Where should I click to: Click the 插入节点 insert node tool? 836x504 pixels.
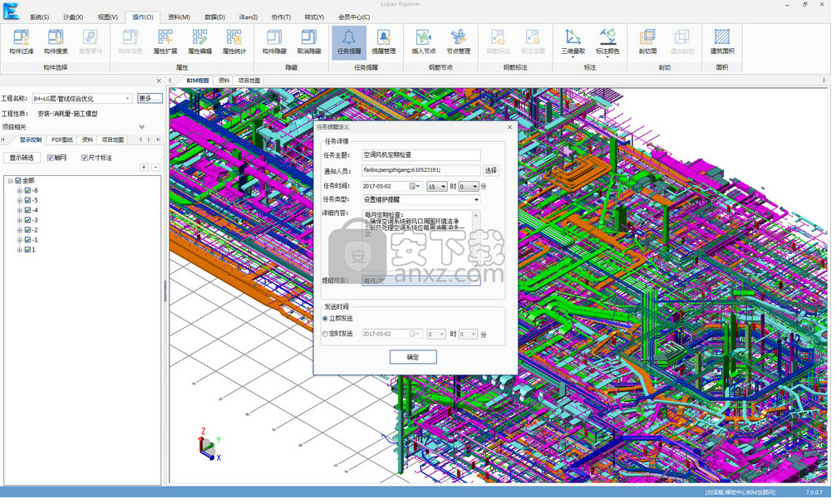click(x=424, y=42)
